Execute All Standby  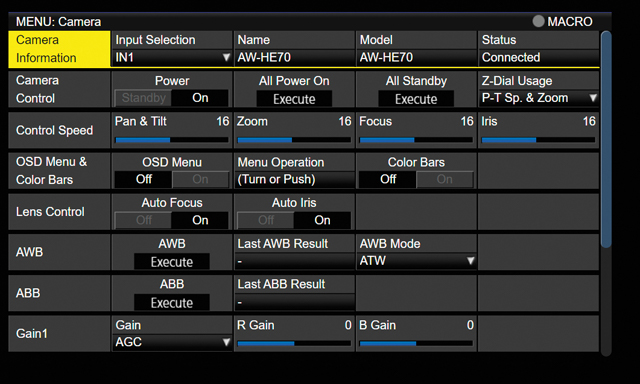point(416,99)
